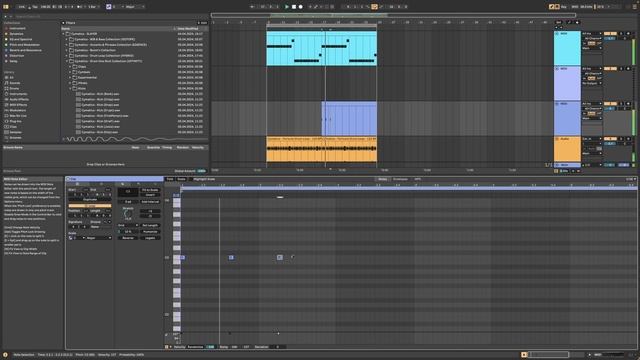640x360 pixels.
Task: Open the Grooves library category
Action: point(16,138)
